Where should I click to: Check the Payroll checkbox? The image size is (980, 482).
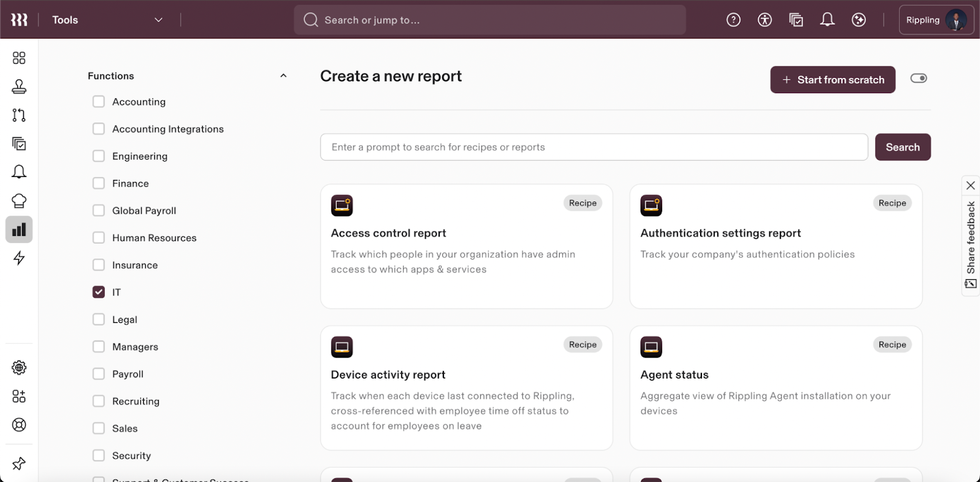pos(99,374)
